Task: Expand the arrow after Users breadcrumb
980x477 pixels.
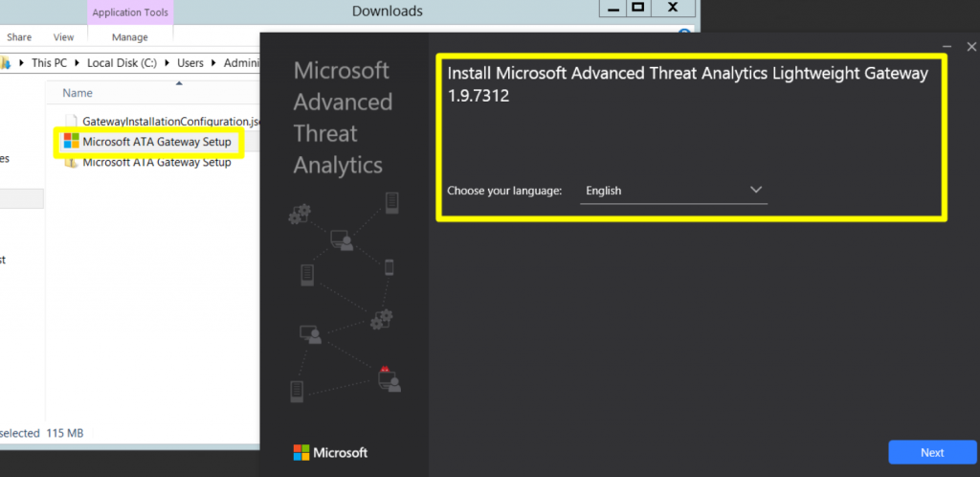Action: (214, 63)
